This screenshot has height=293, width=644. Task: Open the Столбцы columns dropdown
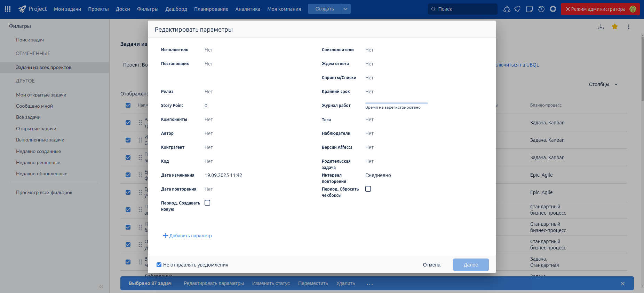(603, 84)
